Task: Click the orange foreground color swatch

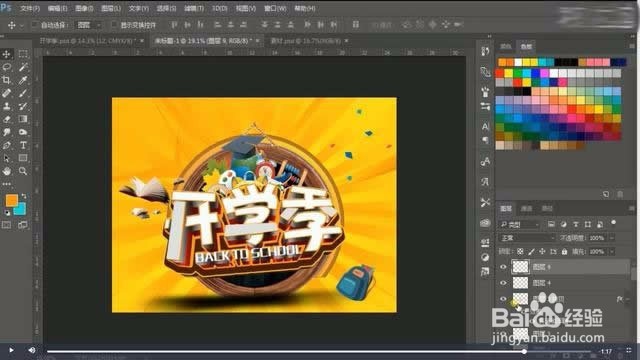Action: tap(11, 200)
